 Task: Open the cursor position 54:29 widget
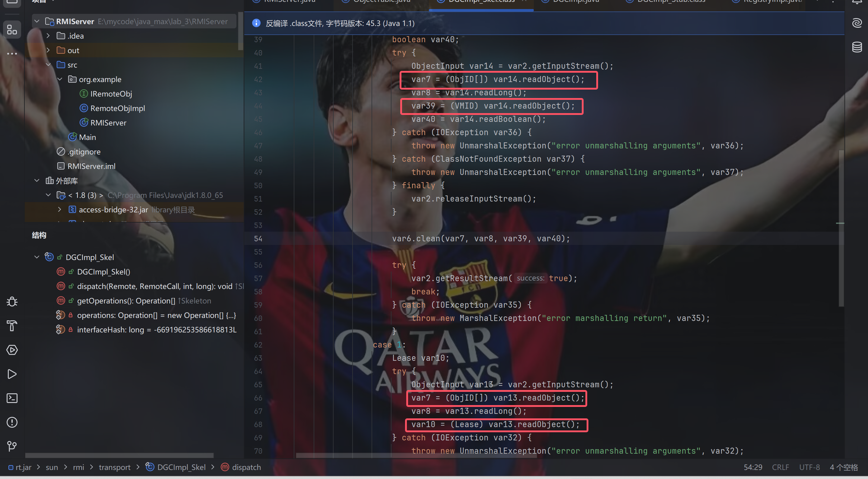tap(753, 467)
